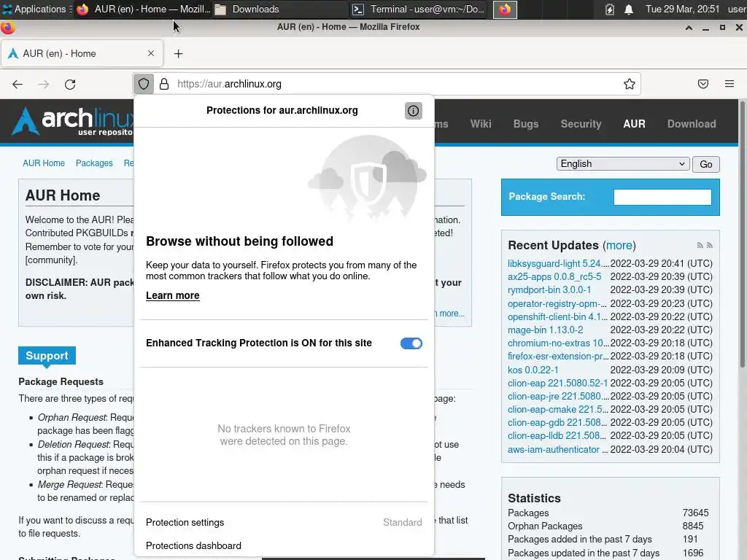Open the Wiki navigation item

[x=481, y=124]
